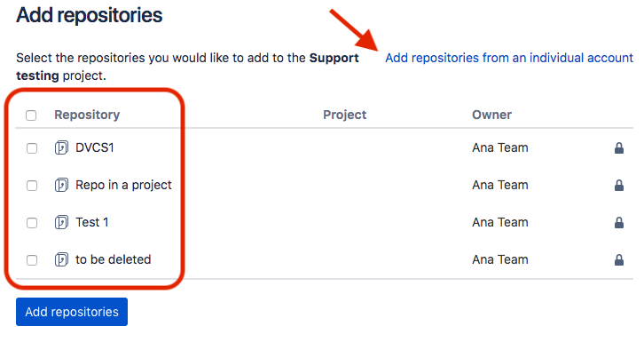Viewport: 644px width, 342px height.
Task: Click the lock icon in Repo in a project row
Action: click(x=619, y=186)
